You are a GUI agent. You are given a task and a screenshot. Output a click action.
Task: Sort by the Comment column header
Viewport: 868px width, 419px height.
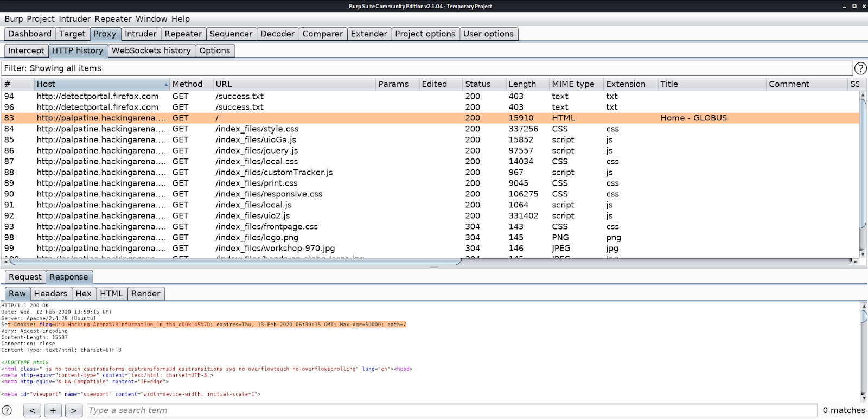807,84
